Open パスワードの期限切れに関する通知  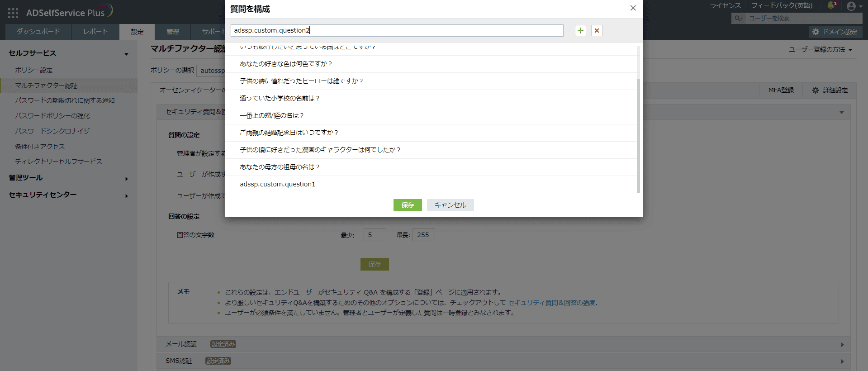[65, 100]
